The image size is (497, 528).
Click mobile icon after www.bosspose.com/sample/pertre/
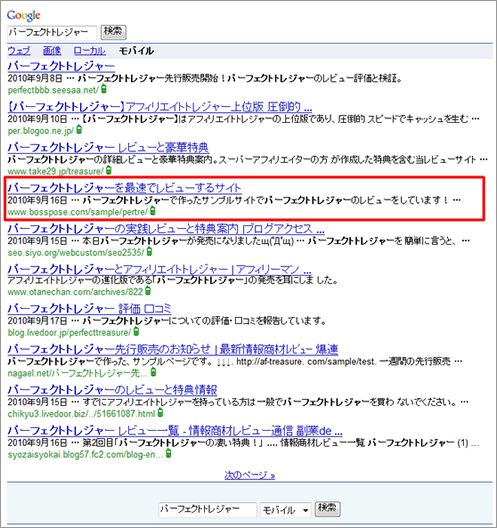coord(153,211)
